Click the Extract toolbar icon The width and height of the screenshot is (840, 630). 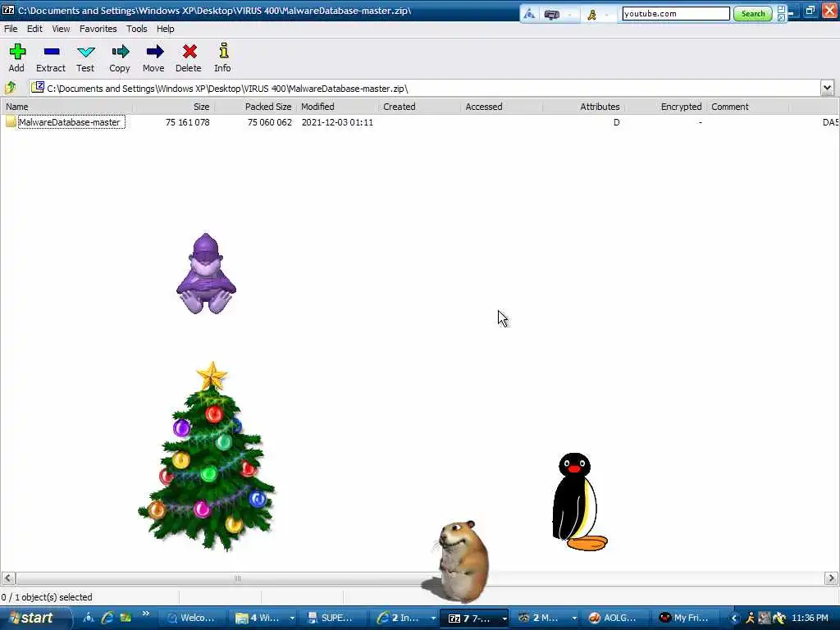click(x=52, y=52)
